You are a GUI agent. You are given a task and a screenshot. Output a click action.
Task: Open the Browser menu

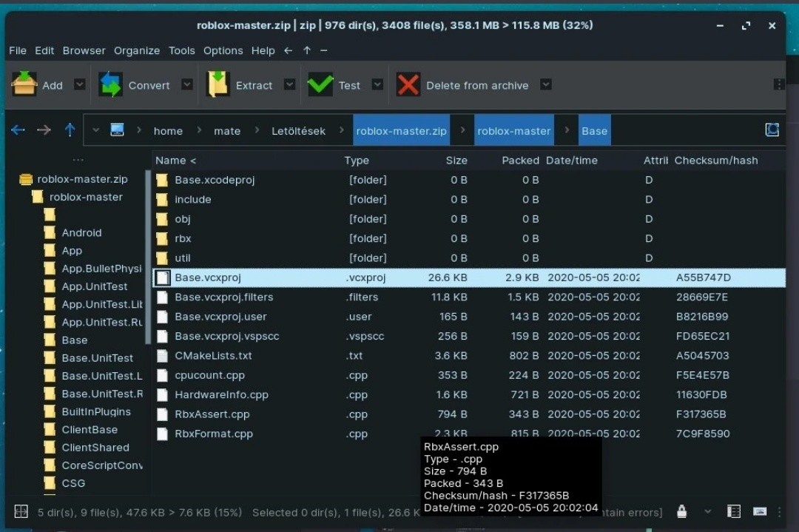tap(84, 50)
